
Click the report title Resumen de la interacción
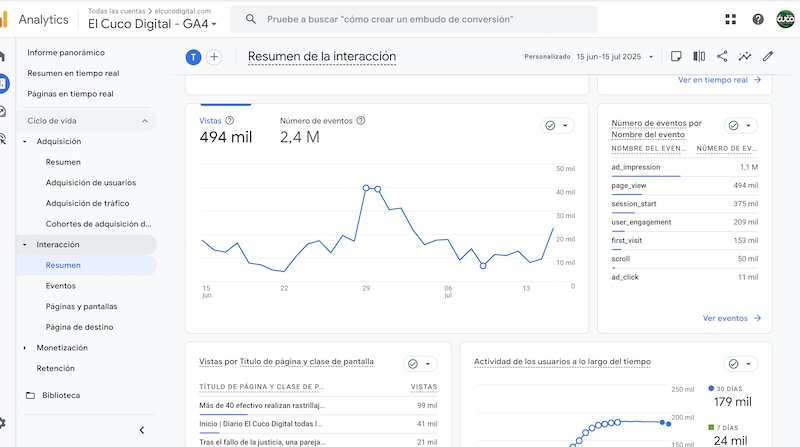tap(322, 57)
